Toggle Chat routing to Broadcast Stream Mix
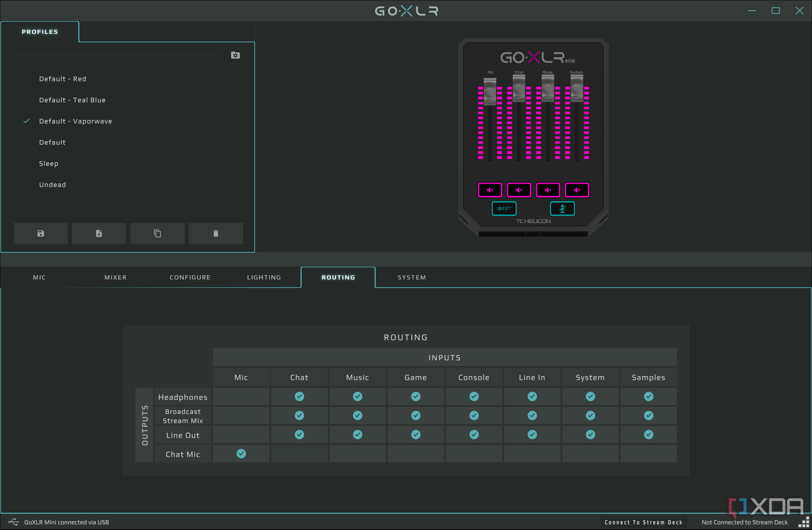This screenshot has width=812, height=530. [299, 416]
